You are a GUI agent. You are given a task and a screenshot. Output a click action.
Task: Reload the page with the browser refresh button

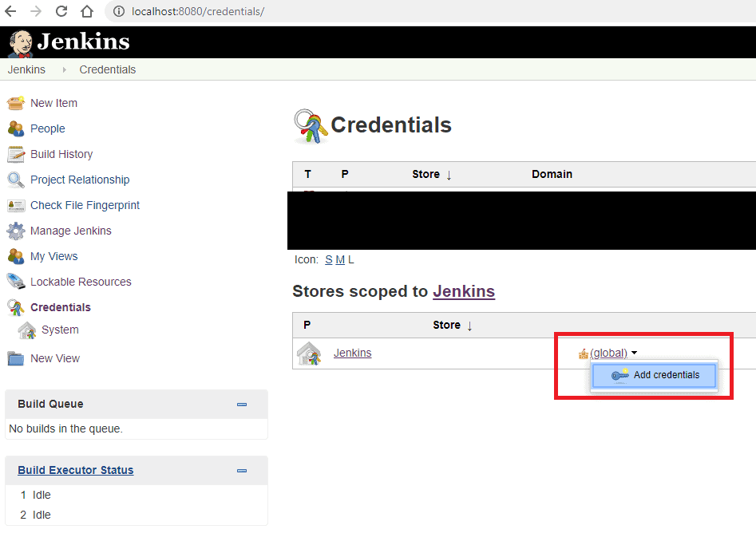point(61,12)
